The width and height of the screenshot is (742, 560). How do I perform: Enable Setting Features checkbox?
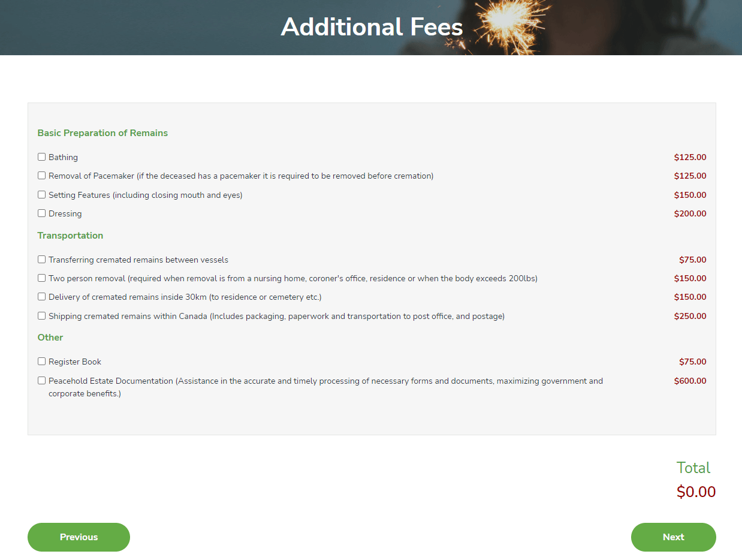coord(42,195)
